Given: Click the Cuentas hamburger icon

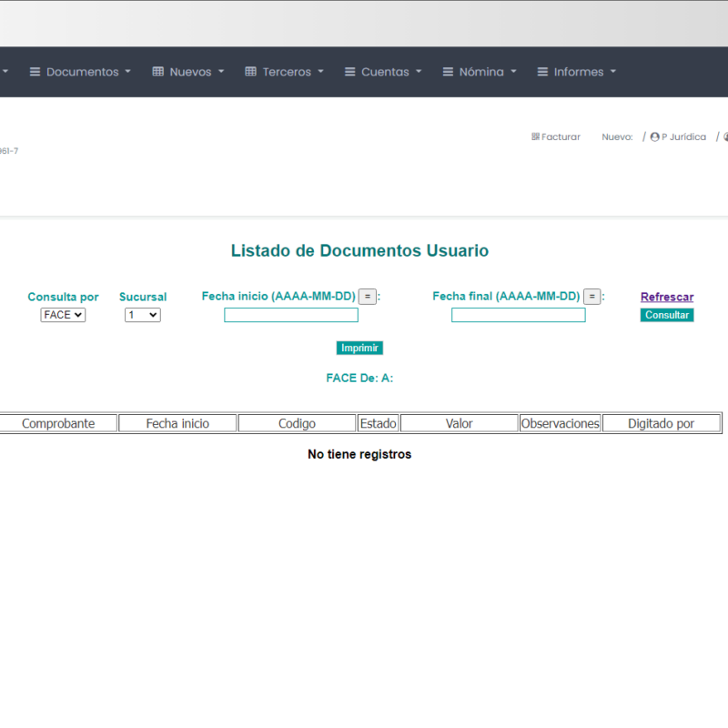Looking at the screenshot, I should click(x=349, y=72).
